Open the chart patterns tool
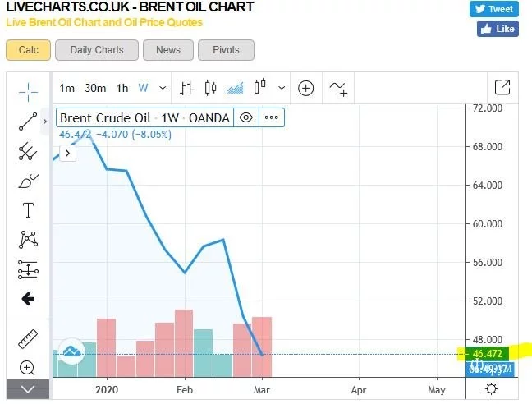The image size is (532, 404). point(28,240)
